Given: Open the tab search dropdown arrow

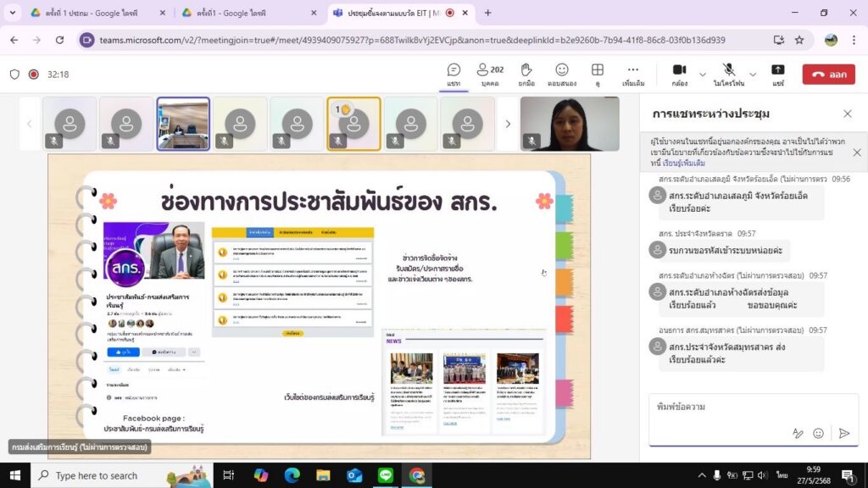Looking at the screenshot, I should tap(12, 13).
